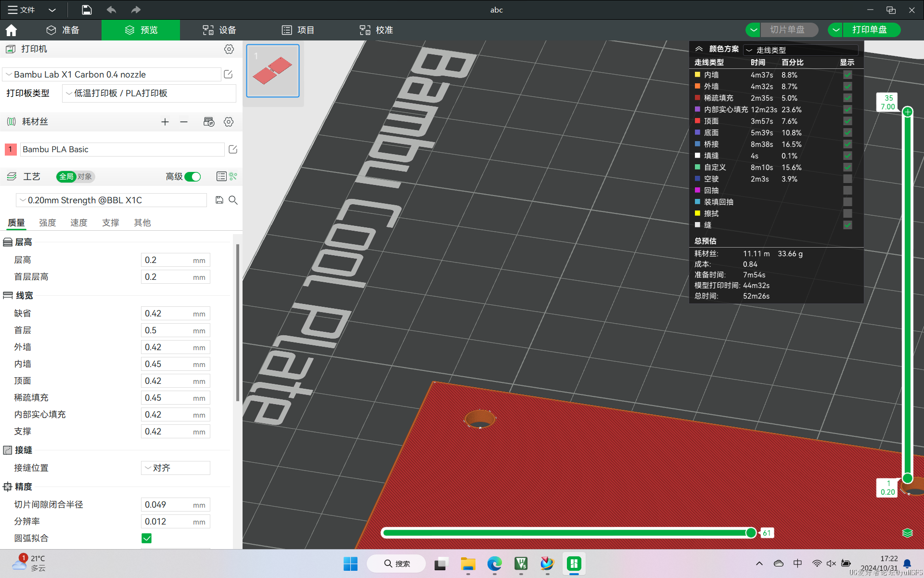Click the add-layer plus handle on the vertical slider

coord(908,112)
